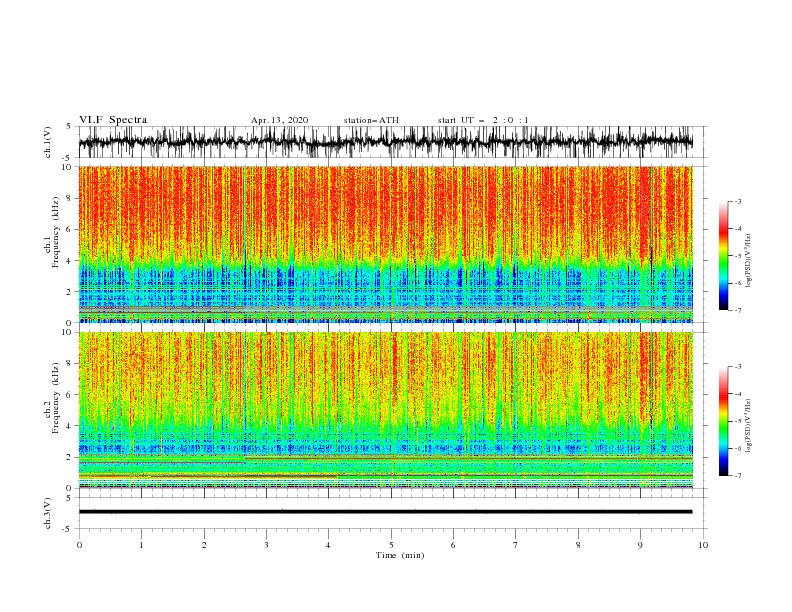Click time axis tick label "7"
This screenshot has height=612, width=792.
[516, 545]
